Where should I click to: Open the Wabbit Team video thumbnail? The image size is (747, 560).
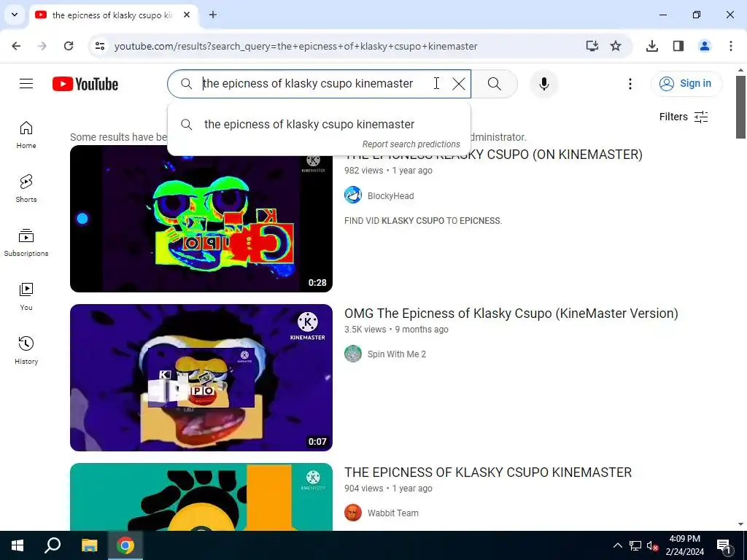pyautogui.click(x=201, y=497)
